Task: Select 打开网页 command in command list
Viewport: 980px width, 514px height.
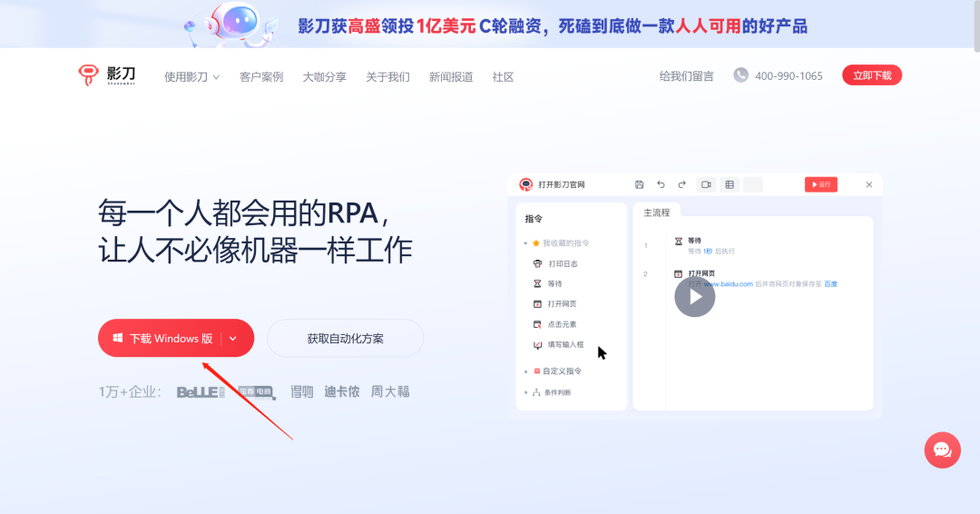Action: pyautogui.click(x=562, y=304)
